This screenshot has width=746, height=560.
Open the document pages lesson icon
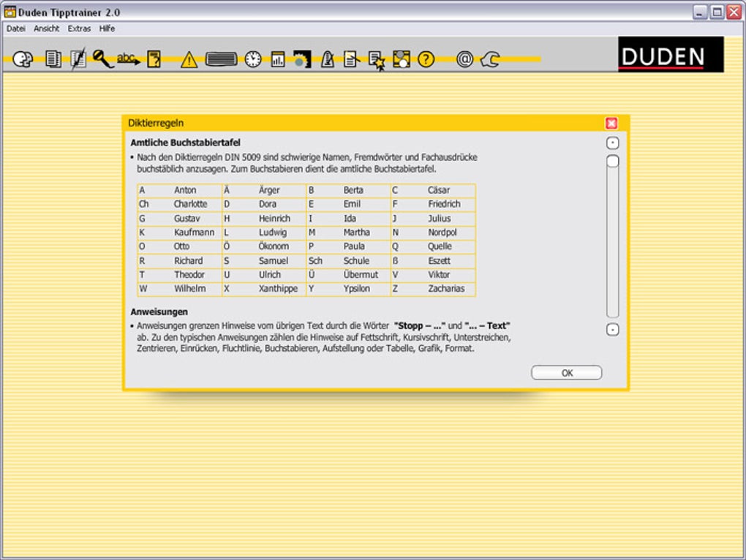pos(53,59)
